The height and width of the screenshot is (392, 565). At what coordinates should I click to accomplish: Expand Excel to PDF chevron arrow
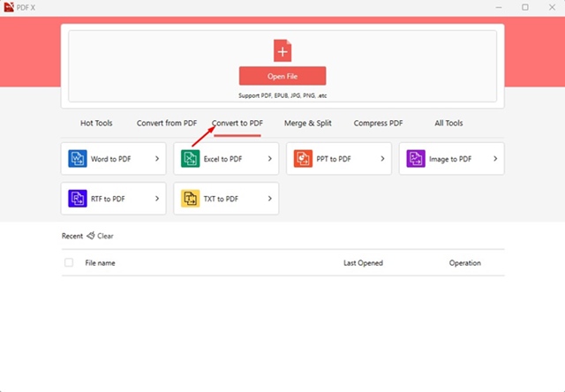[270, 159]
